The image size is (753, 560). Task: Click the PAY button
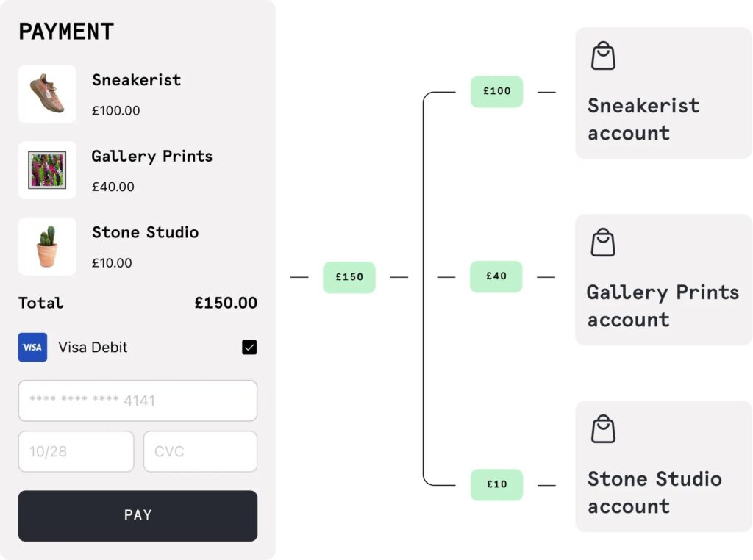click(x=138, y=516)
